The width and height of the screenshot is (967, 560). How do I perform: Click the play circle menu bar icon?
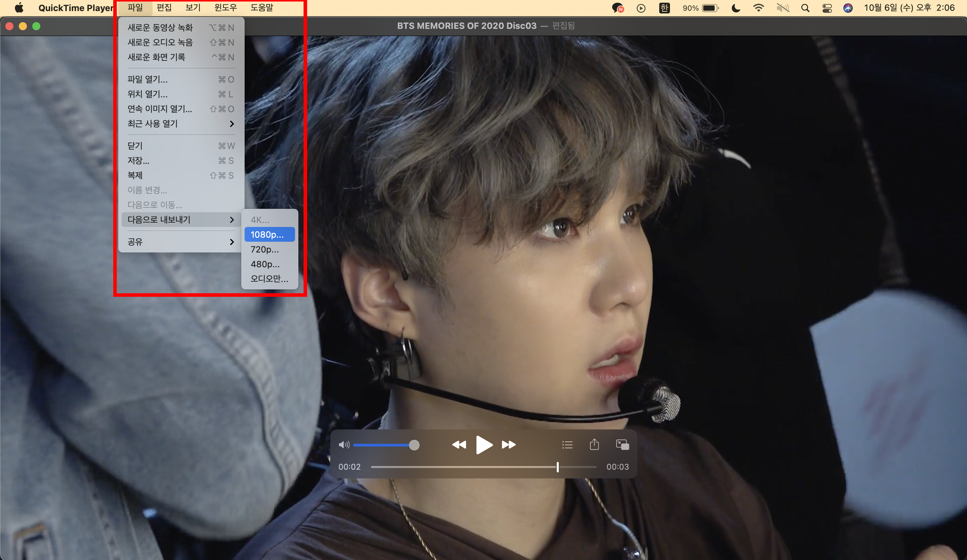(x=641, y=8)
